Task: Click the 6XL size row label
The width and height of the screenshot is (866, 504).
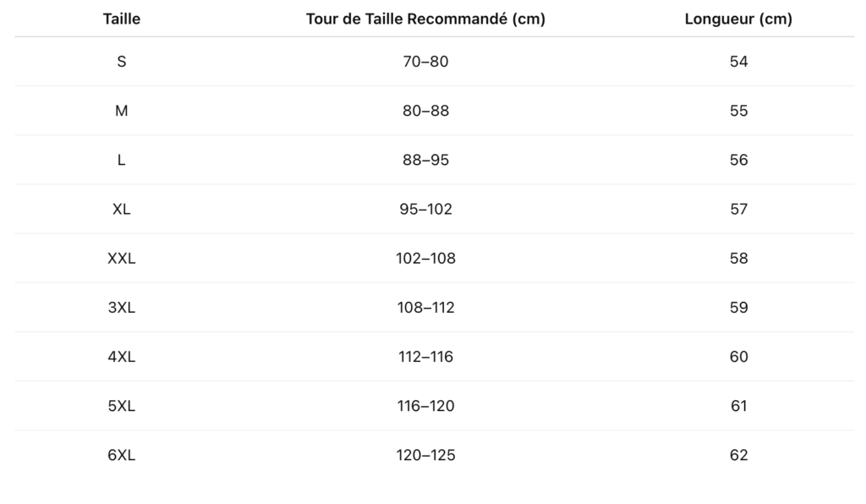Action: (x=122, y=455)
